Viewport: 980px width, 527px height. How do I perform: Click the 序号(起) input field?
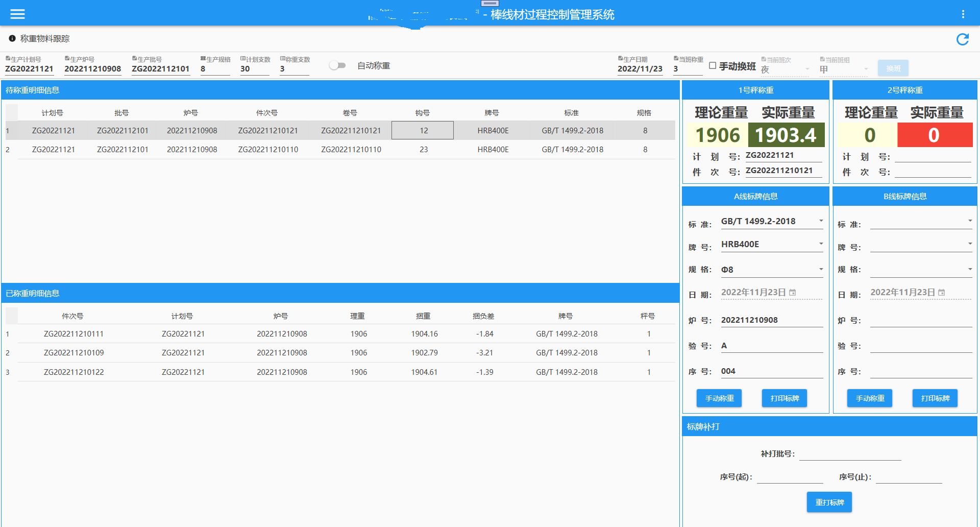click(790, 477)
